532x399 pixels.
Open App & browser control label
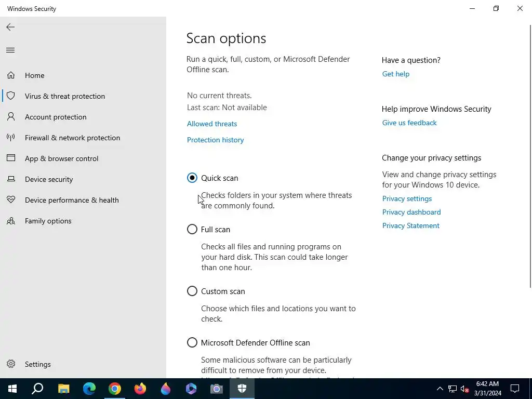coord(61,158)
